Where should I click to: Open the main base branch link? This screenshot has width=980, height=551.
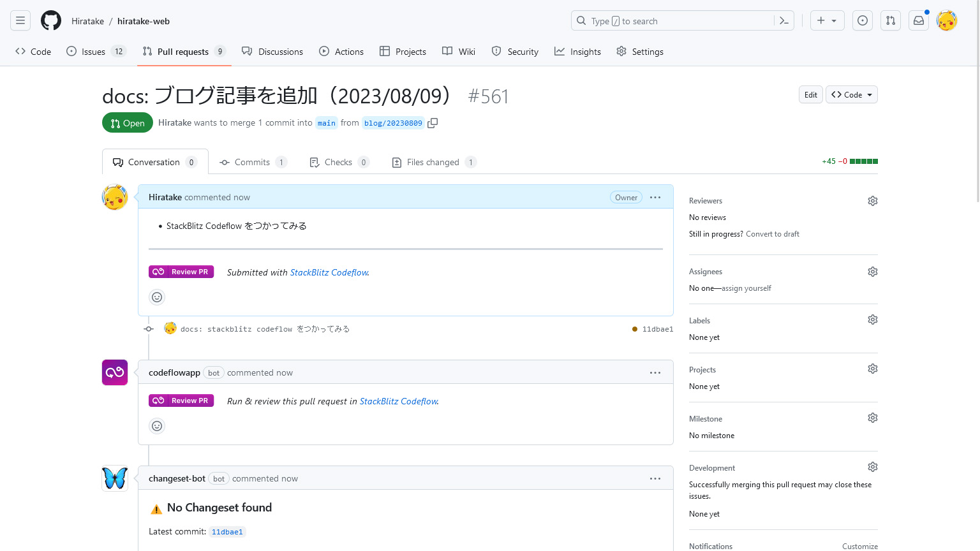(327, 123)
